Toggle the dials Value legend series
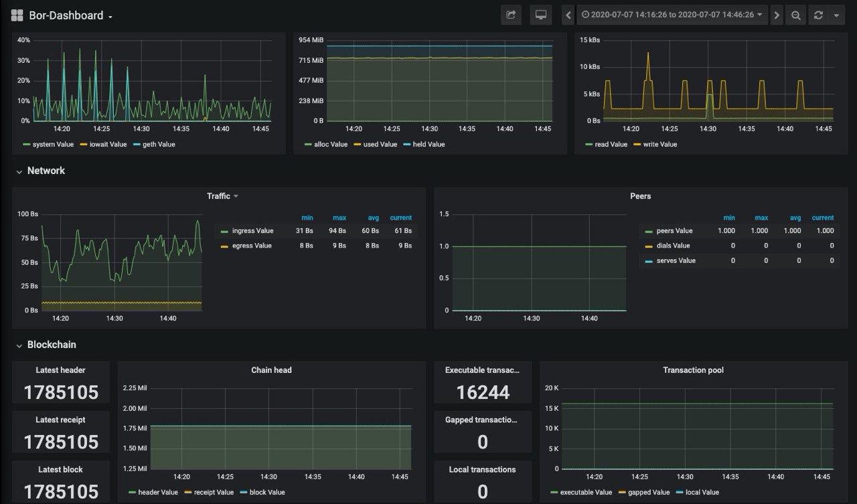 coord(672,246)
